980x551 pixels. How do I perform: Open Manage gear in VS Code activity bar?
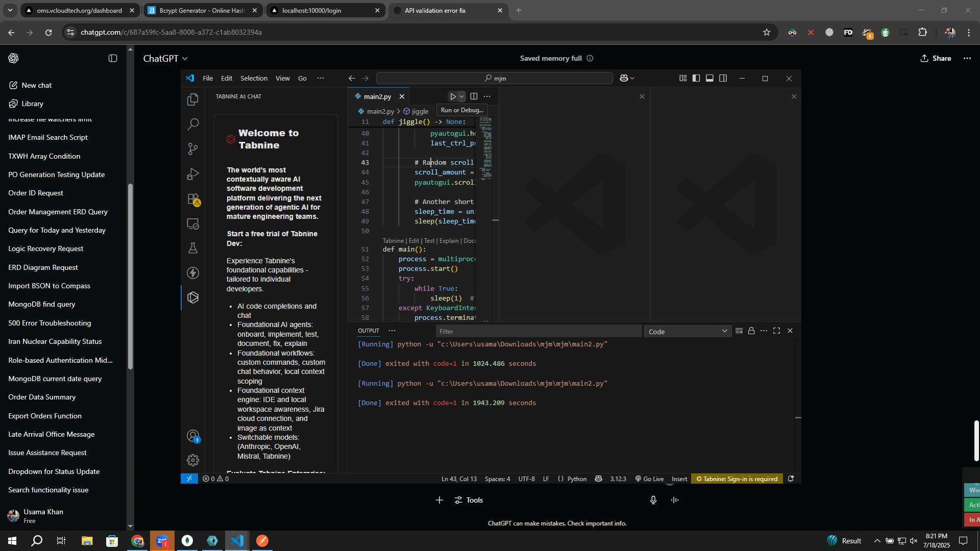[193, 460]
